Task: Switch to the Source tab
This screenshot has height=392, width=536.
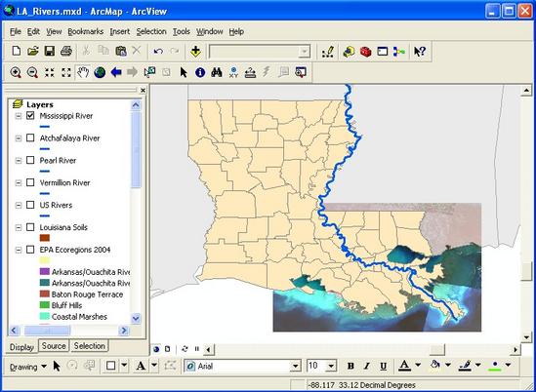Action: (54, 346)
